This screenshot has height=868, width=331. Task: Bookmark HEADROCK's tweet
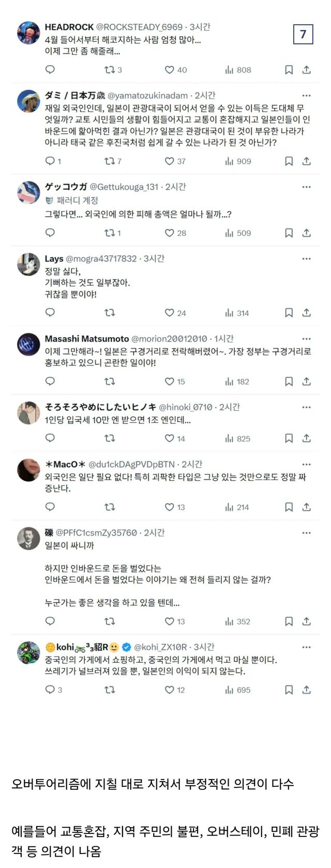click(289, 70)
